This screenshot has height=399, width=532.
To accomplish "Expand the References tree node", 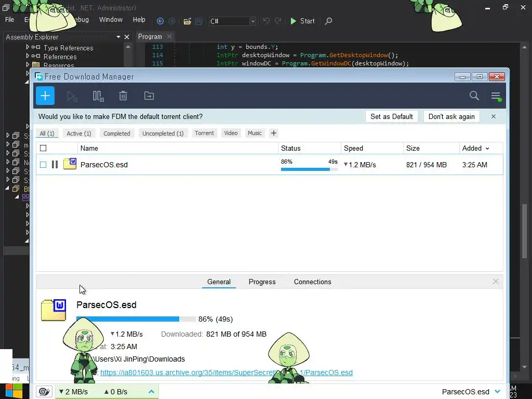I will pyautogui.click(x=28, y=56).
